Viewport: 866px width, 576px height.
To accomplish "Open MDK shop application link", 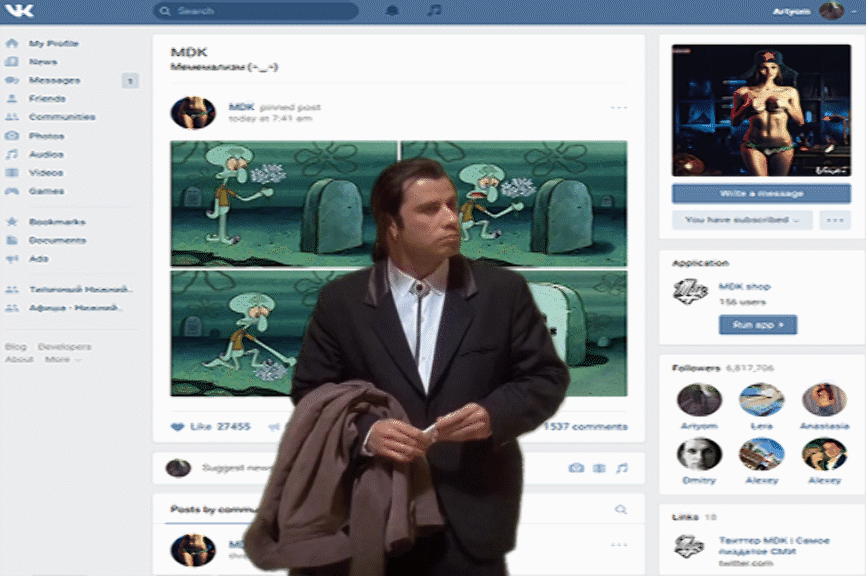I will pyautogui.click(x=744, y=286).
